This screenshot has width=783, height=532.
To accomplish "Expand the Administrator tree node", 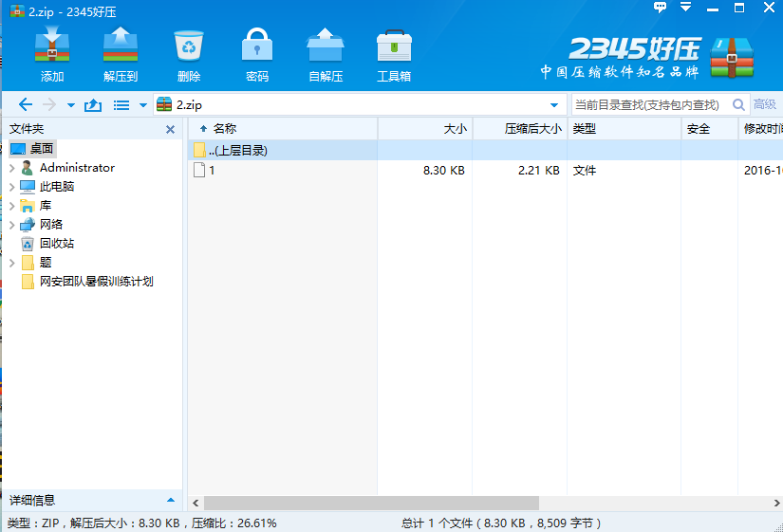I will pyautogui.click(x=11, y=168).
